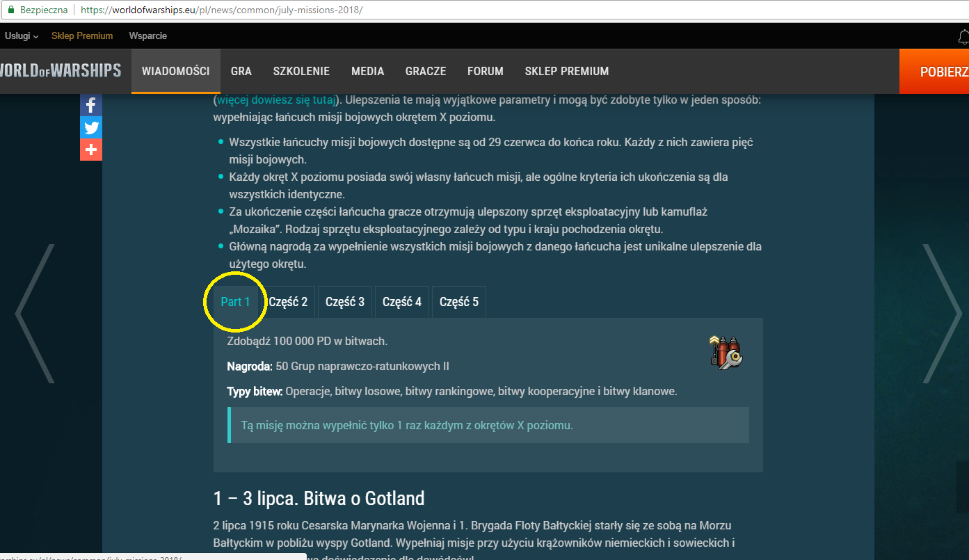
Task: Click the orange plus share icon
Action: click(90, 150)
